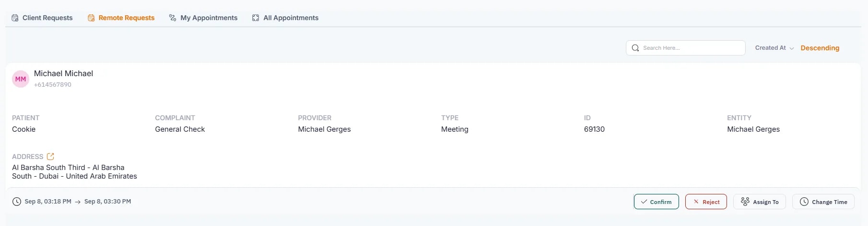
Task: Click the Change Time button
Action: (823, 202)
